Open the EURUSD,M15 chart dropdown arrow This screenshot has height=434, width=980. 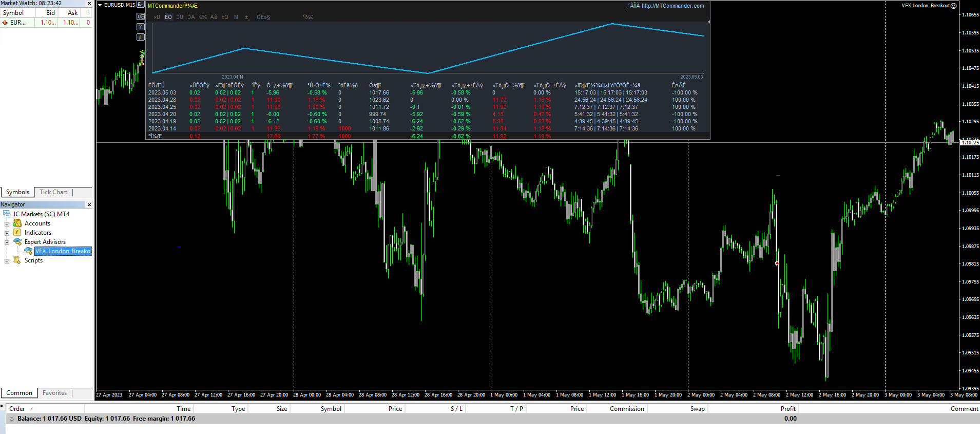[x=100, y=5]
